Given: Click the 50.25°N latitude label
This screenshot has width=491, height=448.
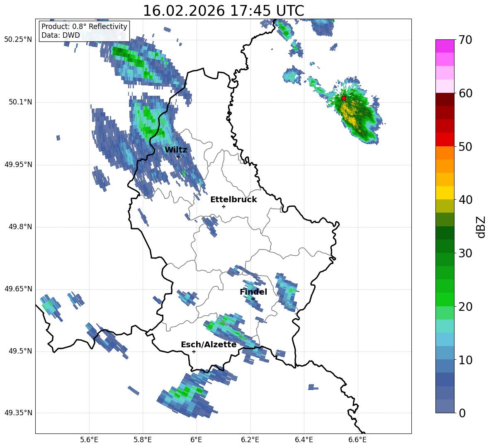Looking at the screenshot, I should [x=18, y=40].
